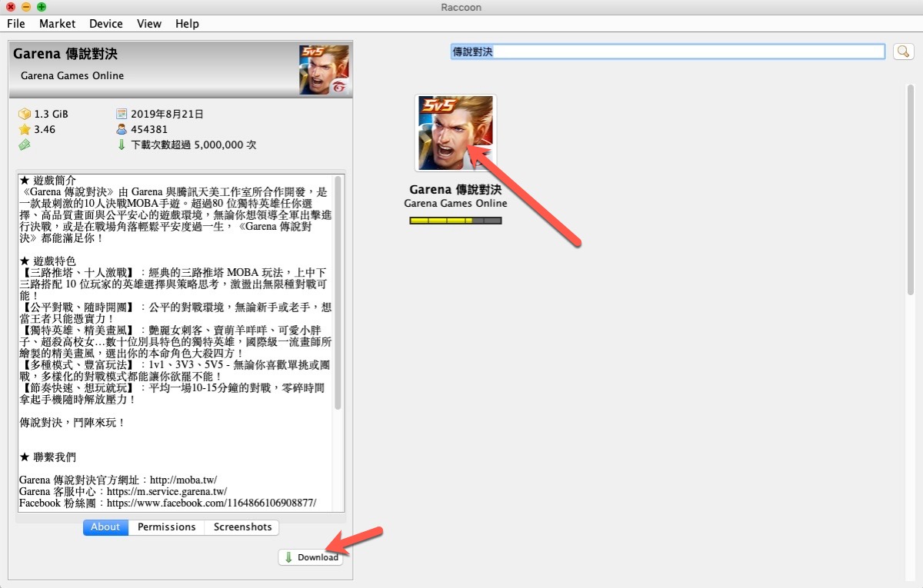Open the Market menu
Viewport: 923px width, 588px height.
point(58,24)
